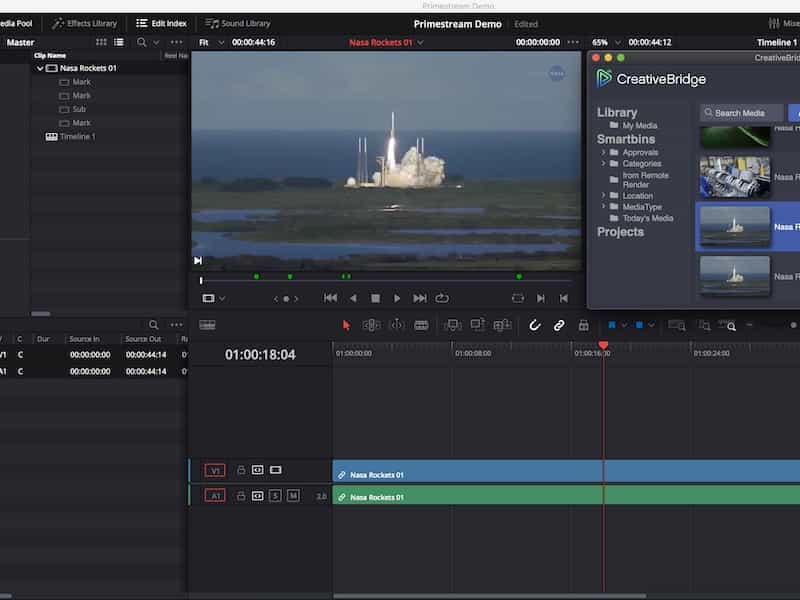Open My Media in Library
Screen dimensions: 800x600
[639, 126]
